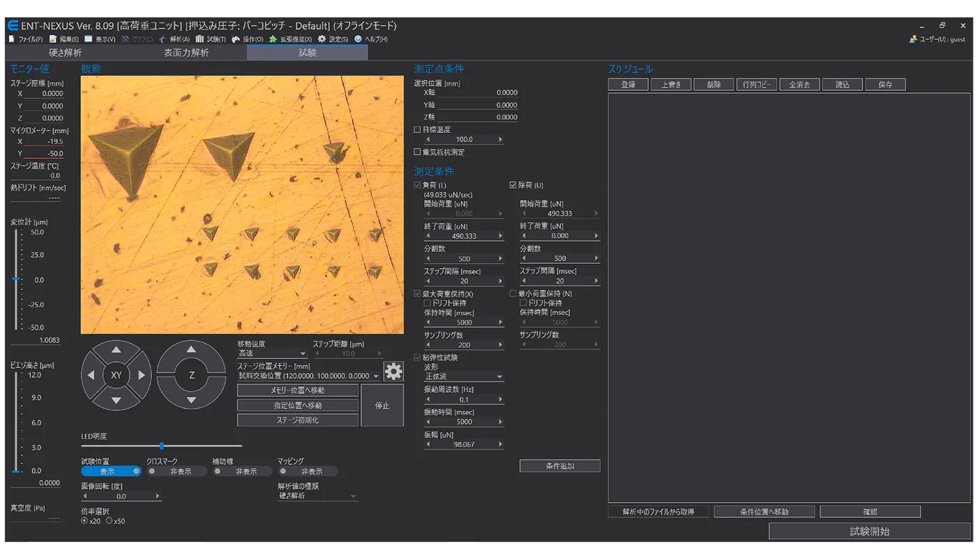Increase 負荷 分割数 with its right arrow
980x560 pixels.
click(x=500, y=258)
